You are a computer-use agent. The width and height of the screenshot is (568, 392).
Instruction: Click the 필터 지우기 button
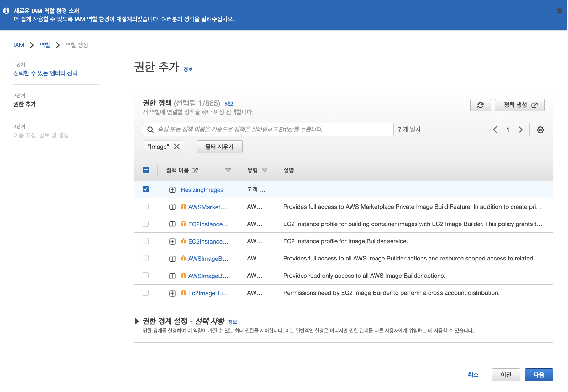coord(219,147)
